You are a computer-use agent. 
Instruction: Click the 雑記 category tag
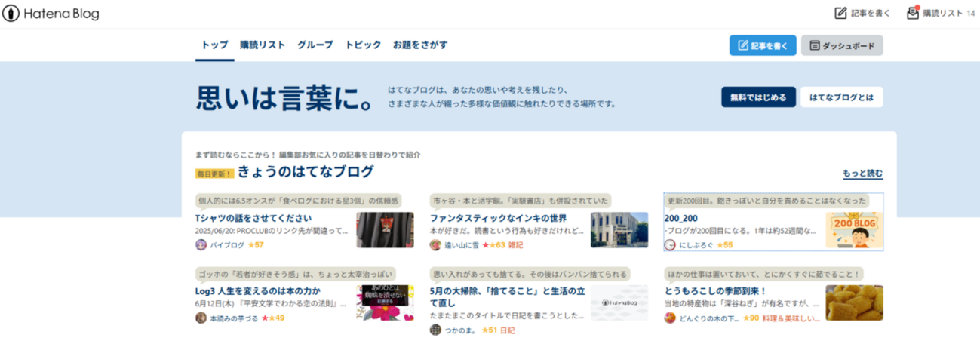pyautogui.click(x=516, y=245)
